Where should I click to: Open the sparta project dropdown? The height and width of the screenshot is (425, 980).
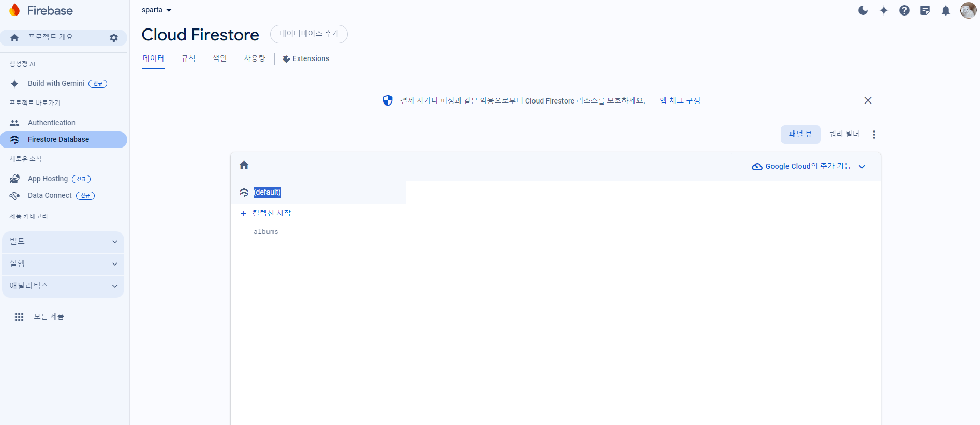click(x=156, y=10)
